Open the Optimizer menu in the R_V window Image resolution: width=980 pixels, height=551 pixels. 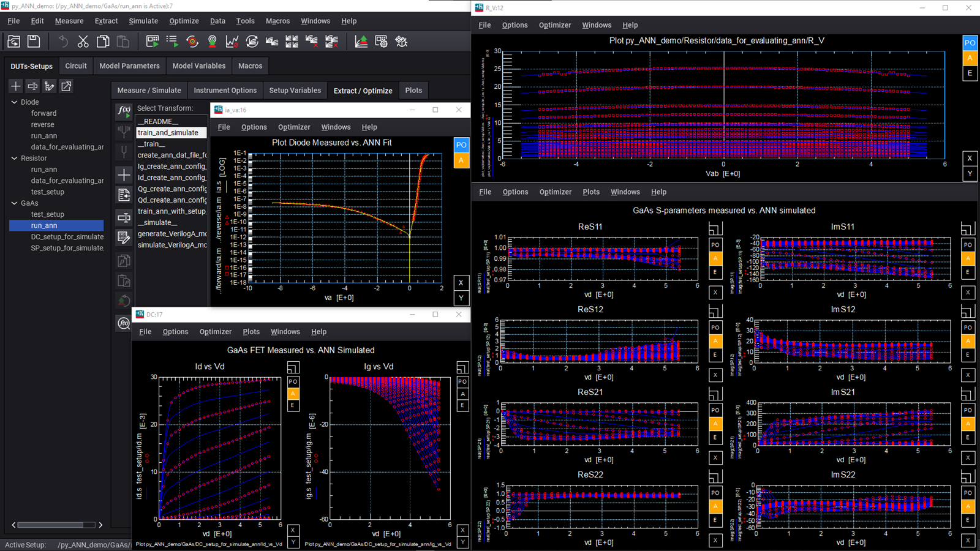(555, 25)
